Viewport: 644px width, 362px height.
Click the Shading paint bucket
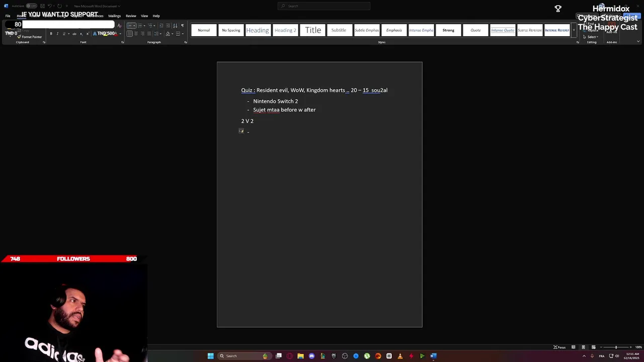tap(168, 34)
